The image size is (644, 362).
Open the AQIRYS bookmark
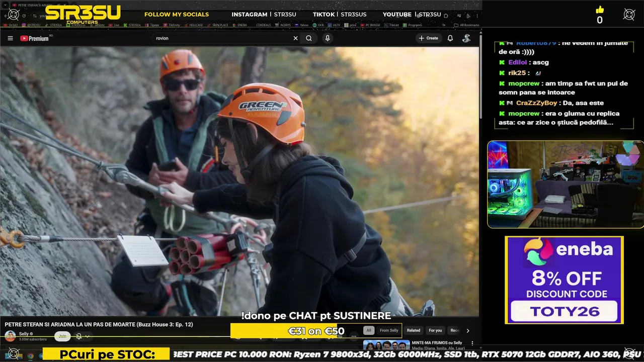283,25
